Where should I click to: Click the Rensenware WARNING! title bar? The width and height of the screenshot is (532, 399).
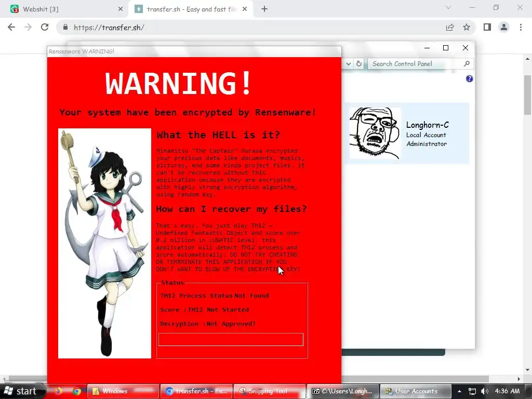click(x=194, y=51)
